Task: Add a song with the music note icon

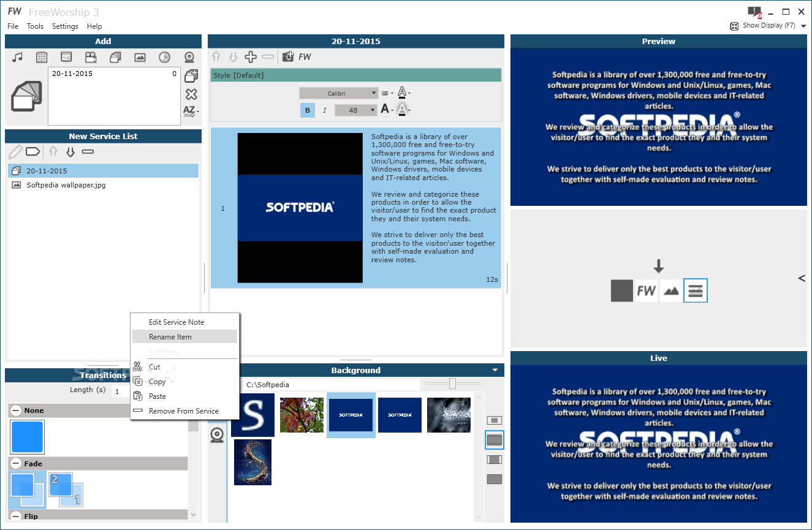Action: click(x=17, y=57)
